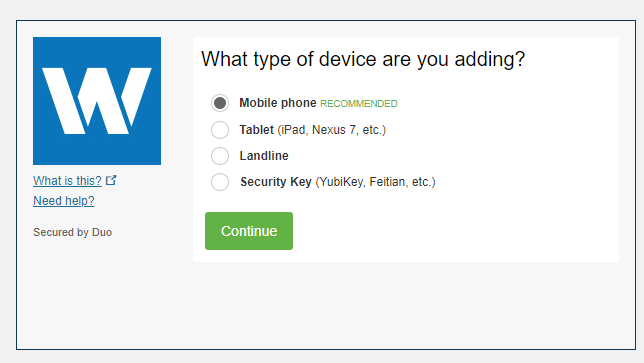Screen dimensions: 644x363
Task: Click the blue W logo image
Action: point(97,101)
